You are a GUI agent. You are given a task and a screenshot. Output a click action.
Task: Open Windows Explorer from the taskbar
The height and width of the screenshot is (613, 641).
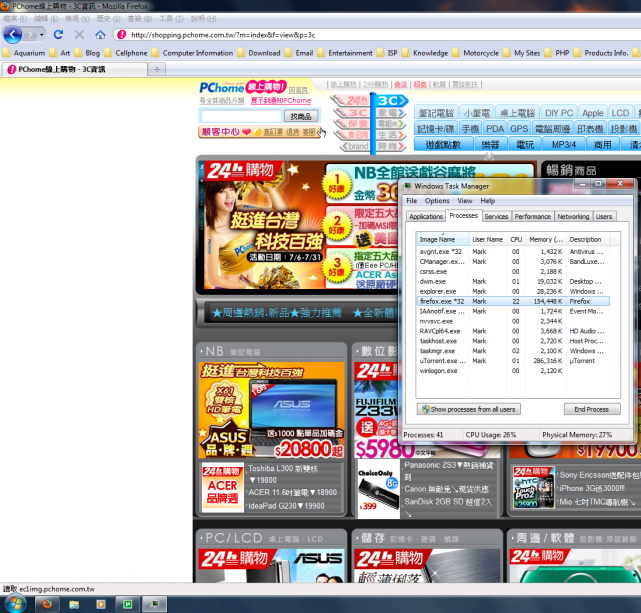[x=74, y=604]
